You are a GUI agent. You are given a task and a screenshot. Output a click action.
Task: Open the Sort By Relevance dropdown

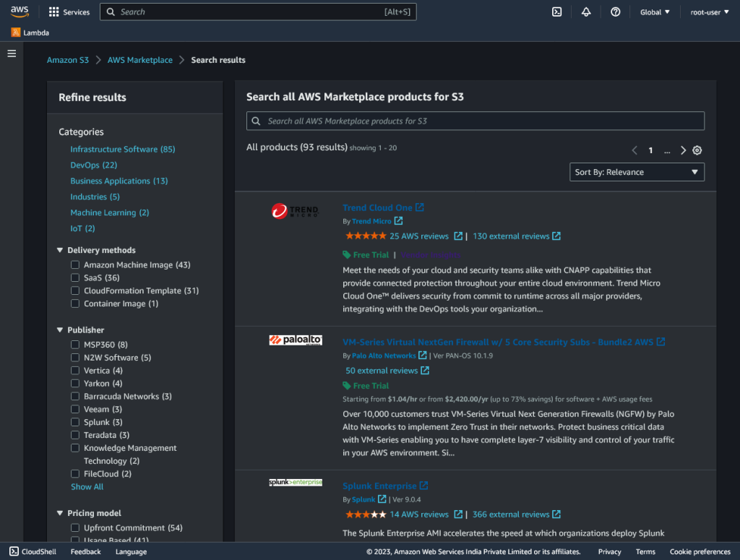[x=637, y=172]
